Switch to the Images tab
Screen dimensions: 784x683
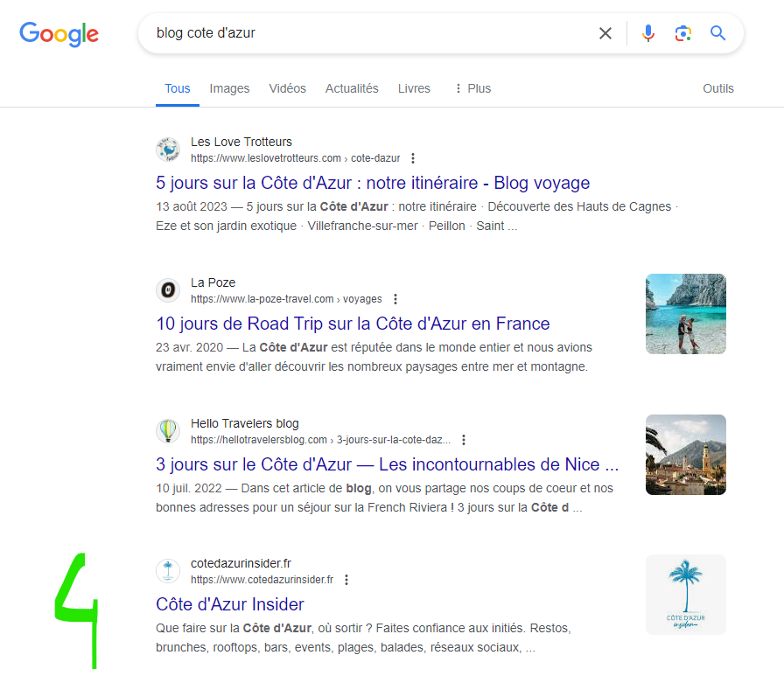point(229,88)
